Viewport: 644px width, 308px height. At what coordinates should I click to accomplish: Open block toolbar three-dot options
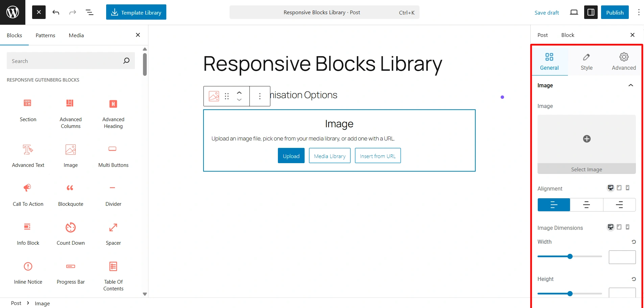pos(260,96)
